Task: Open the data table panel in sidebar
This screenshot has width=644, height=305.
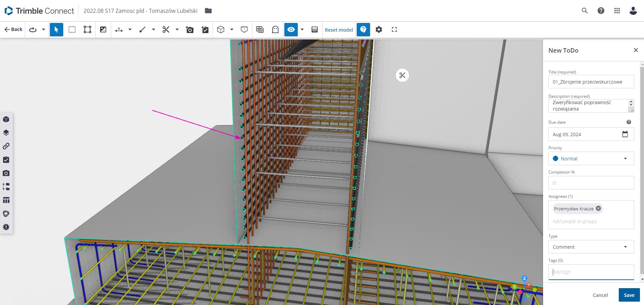Action: (6, 200)
